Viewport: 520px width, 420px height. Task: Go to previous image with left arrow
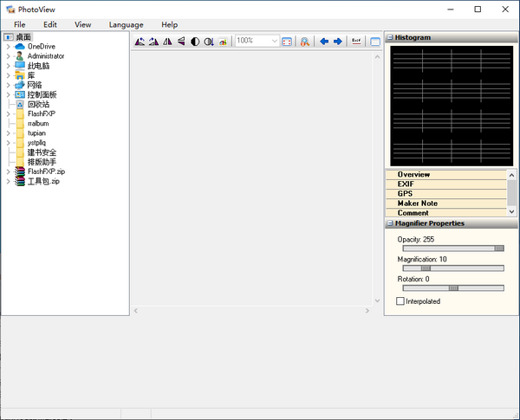coord(324,41)
